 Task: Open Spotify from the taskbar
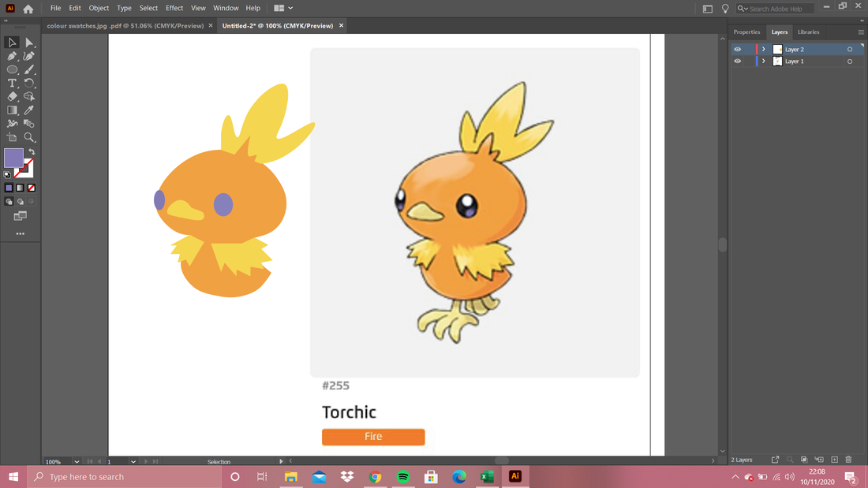(403, 477)
